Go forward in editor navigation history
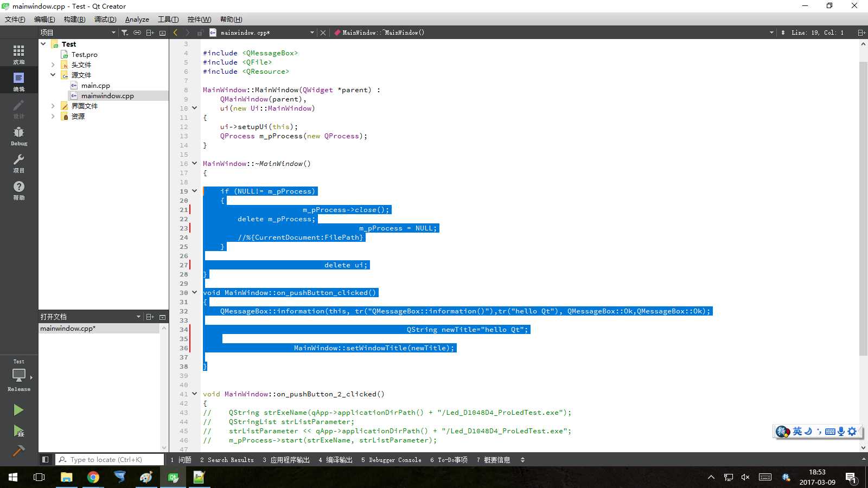Image resolution: width=868 pixels, height=488 pixels. pyautogui.click(x=187, y=33)
